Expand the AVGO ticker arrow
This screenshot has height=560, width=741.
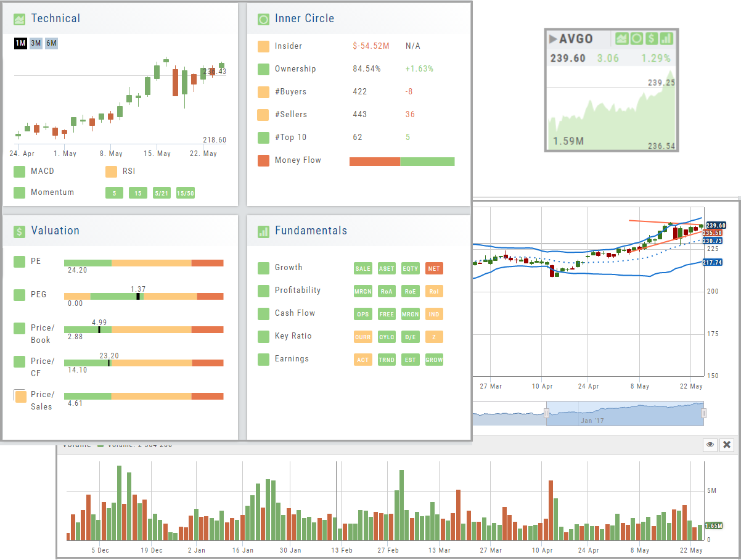(552, 39)
